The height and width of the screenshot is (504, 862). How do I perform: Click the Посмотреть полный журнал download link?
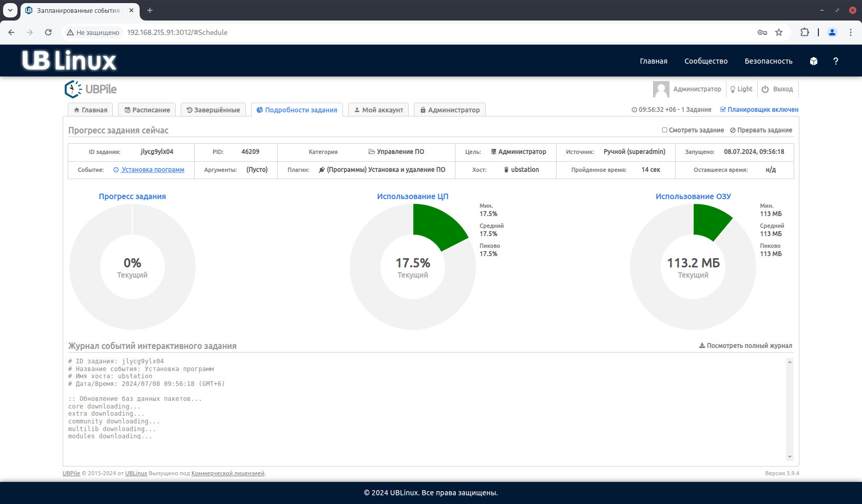pyautogui.click(x=745, y=346)
